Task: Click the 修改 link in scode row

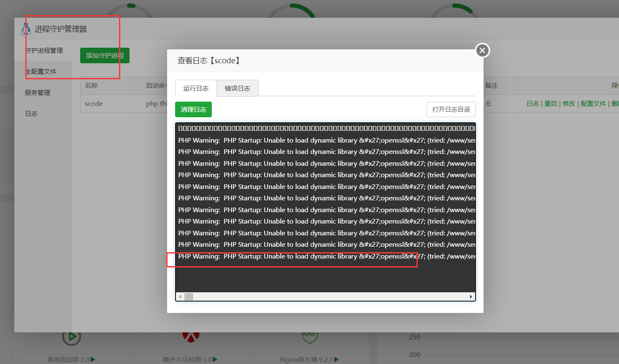Action: point(569,103)
